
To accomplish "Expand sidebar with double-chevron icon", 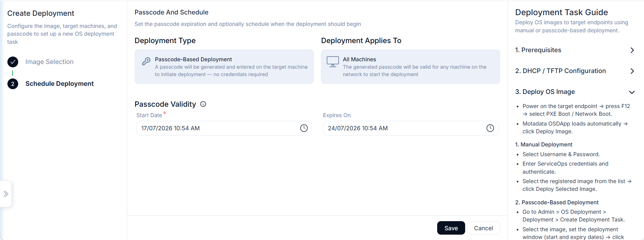I will [6, 194].
